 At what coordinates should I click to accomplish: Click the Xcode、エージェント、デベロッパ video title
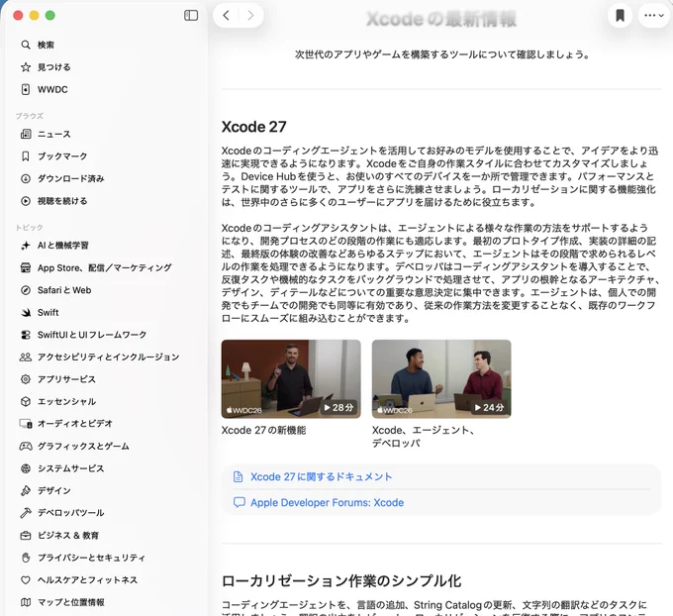pos(424,437)
